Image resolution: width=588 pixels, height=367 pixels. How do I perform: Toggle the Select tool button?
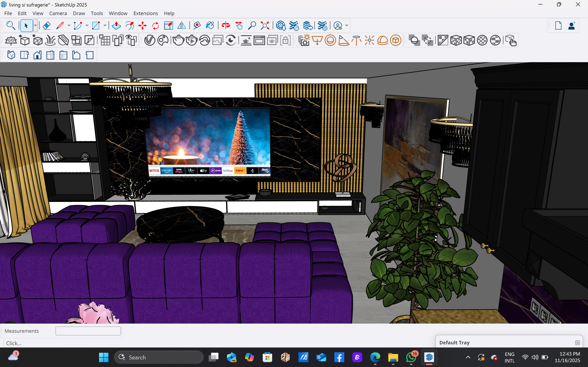(26, 25)
